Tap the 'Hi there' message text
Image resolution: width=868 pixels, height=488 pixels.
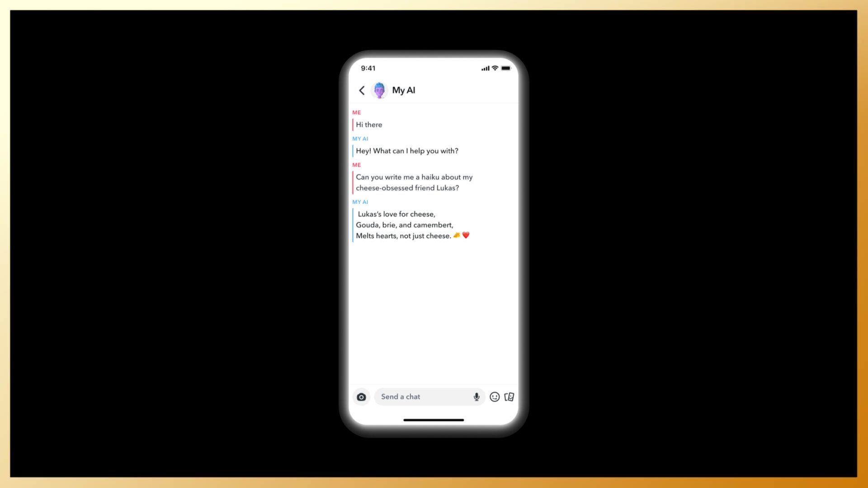click(369, 124)
